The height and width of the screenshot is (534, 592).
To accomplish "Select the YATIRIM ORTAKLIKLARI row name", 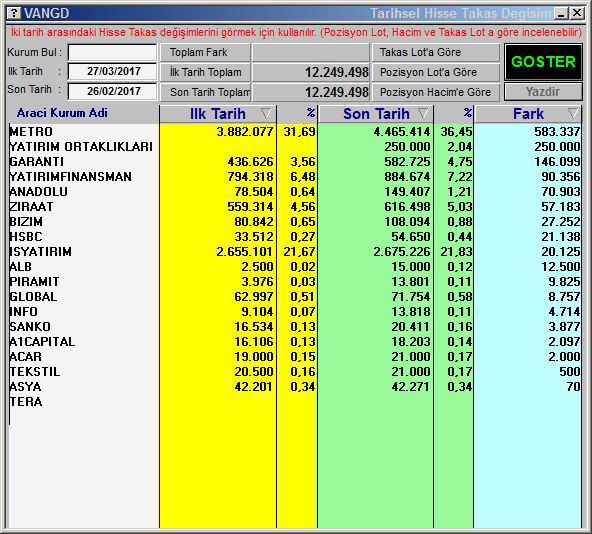I will pyautogui.click(x=81, y=147).
